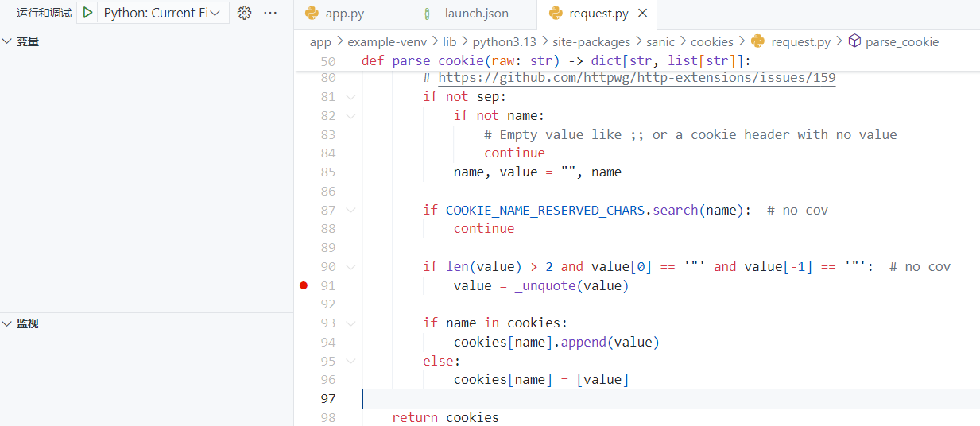The width and height of the screenshot is (980, 426).
Task: Close the request.py editor tab
Action: [x=643, y=14]
